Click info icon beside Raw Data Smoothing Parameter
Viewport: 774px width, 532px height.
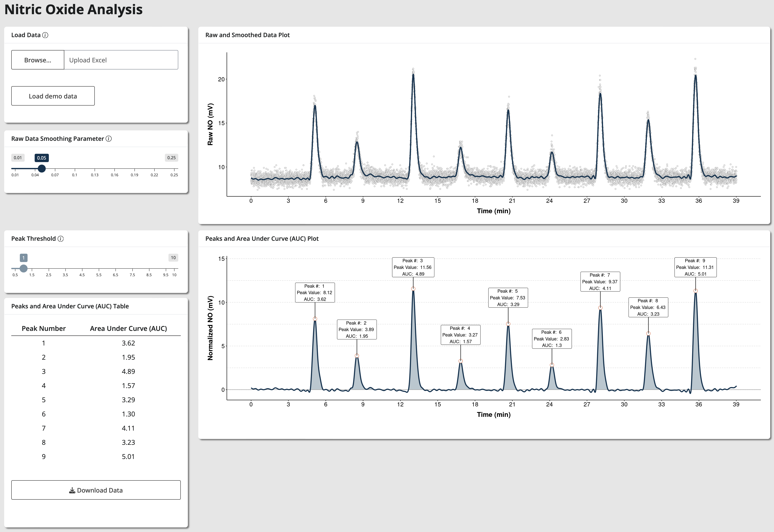pyautogui.click(x=109, y=139)
